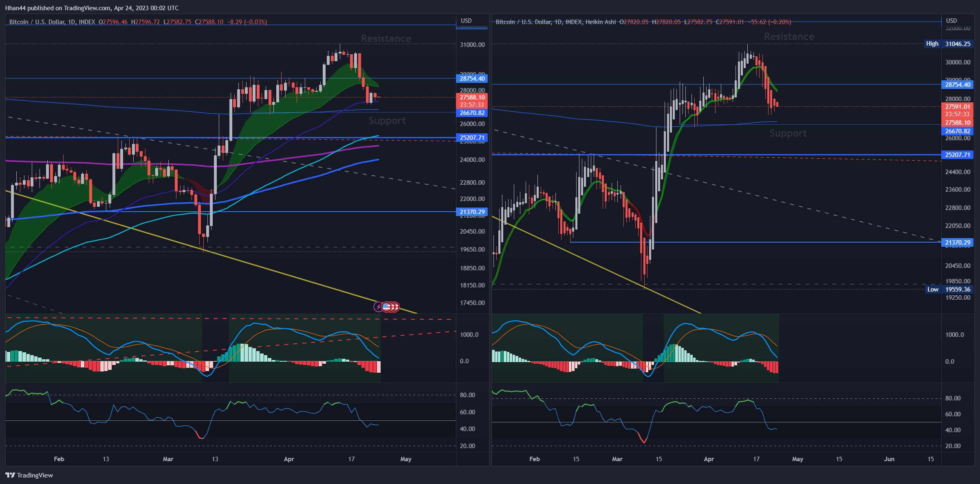Click the 28754.40 price label on right chart
The height and width of the screenshot is (484, 980).
pyautogui.click(x=958, y=85)
